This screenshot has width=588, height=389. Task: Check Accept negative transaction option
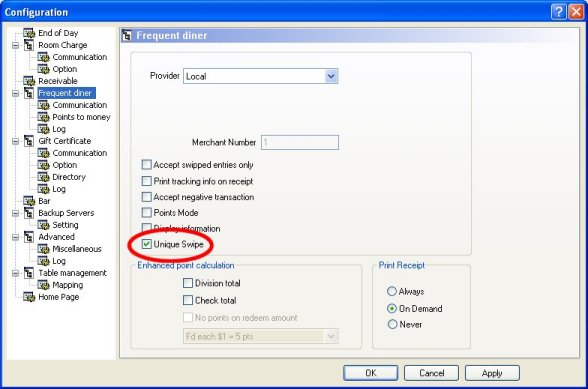tap(147, 197)
